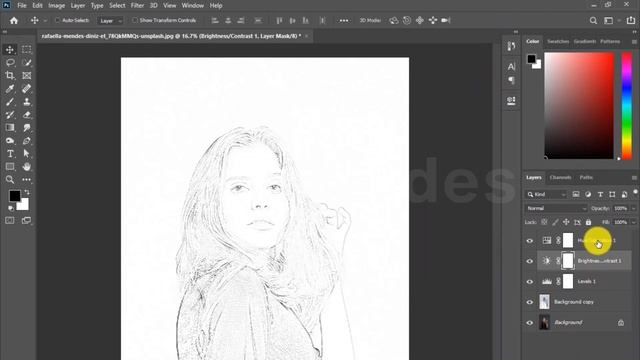
Task: Hide the Brightness/Contrast 1 layer
Action: [x=530, y=261]
